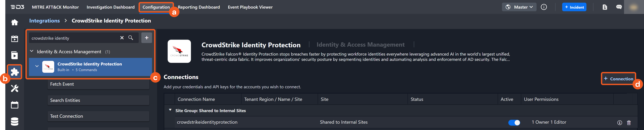Toggle the Active switch for crowdstrikeidentityprotection
Viewport: 644px width, 130px height.
pos(514,123)
